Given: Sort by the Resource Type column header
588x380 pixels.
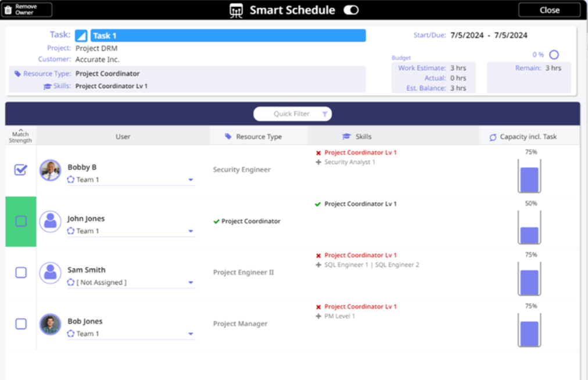Looking at the screenshot, I should click(x=259, y=137).
